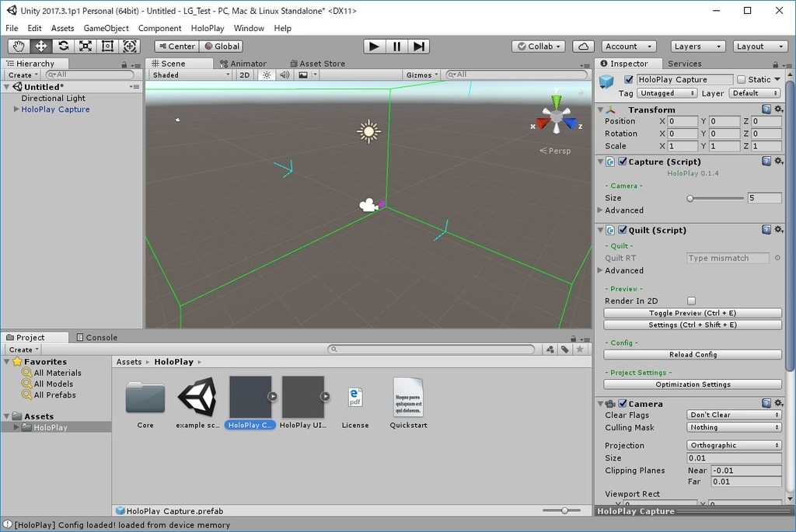Switch to the Asset Store tab
This screenshot has height=532, width=796.
coord(318,64)
